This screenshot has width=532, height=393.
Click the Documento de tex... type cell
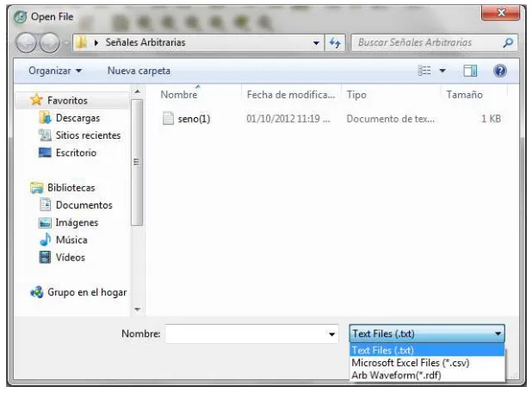[391, 119]
